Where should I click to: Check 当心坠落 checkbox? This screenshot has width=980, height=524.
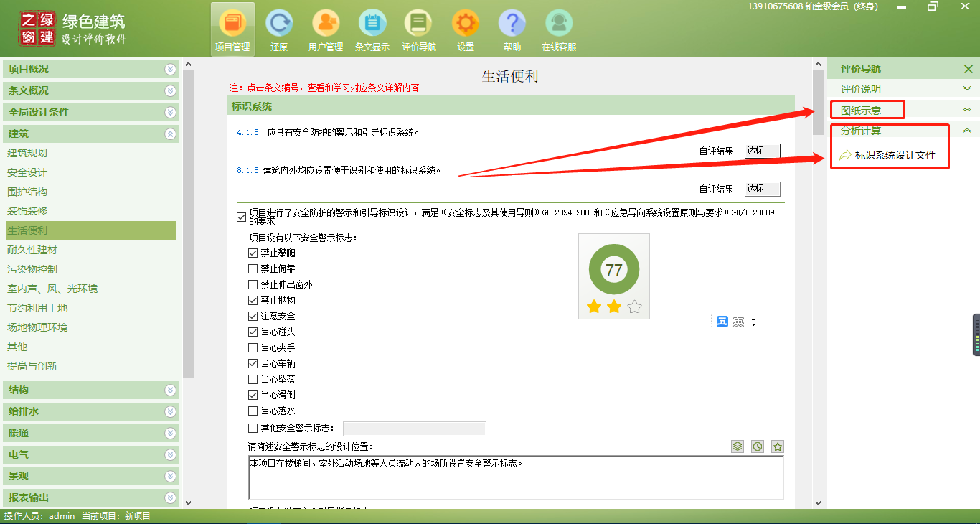pos(253,379)
